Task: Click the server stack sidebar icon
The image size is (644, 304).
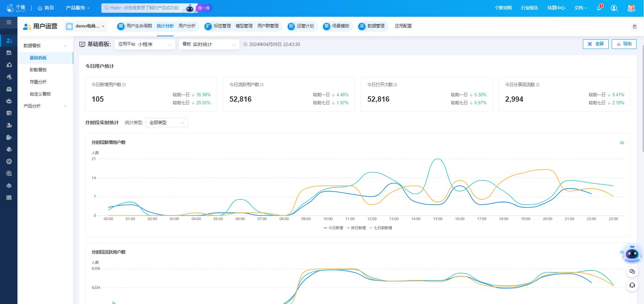Action: coord(9,198)
